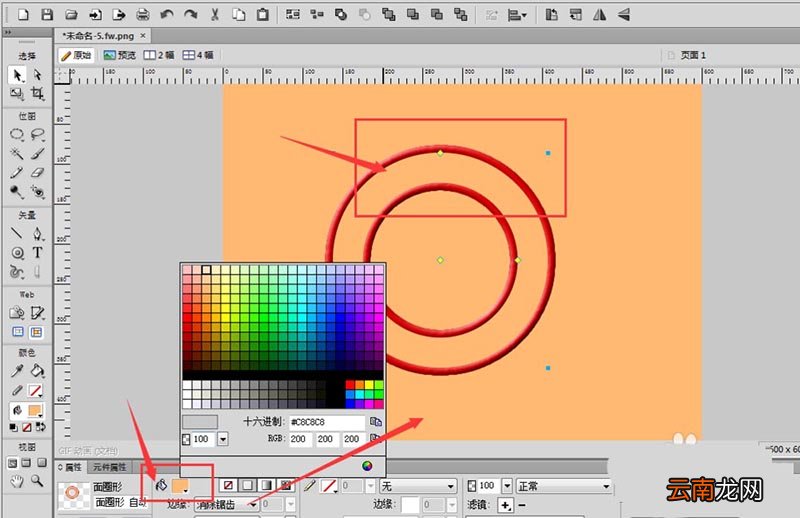Remove filter with minus button

522,505
